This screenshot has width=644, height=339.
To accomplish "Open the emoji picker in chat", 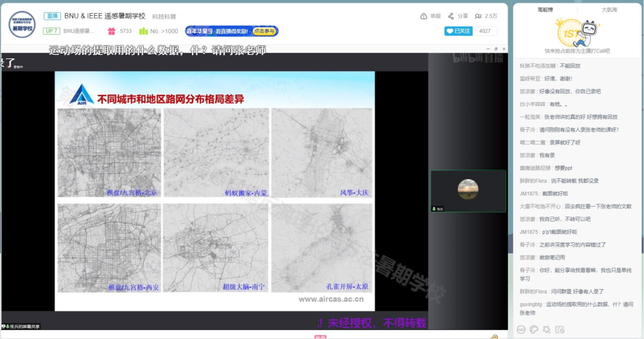I will pos(521,329).
